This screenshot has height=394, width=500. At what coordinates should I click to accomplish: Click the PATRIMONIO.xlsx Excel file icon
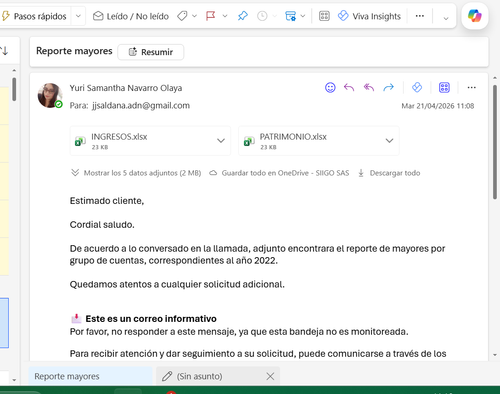249,141
